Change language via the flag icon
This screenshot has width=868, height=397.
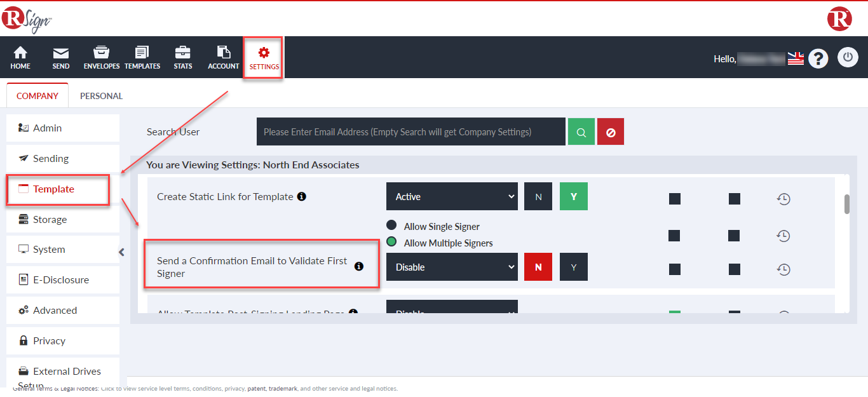click(796, 58)
